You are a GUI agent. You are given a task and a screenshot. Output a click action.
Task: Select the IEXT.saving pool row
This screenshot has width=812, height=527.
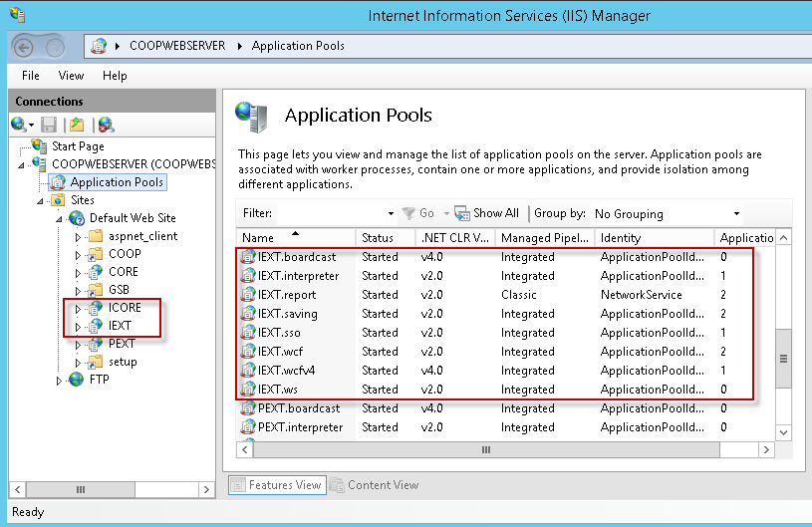coord(505,314)
